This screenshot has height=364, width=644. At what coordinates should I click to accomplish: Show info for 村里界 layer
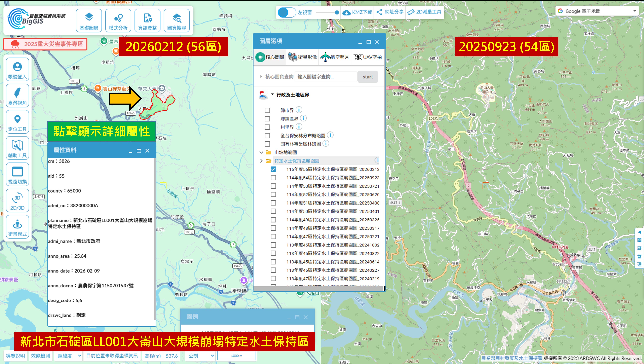tap(299, 127)
